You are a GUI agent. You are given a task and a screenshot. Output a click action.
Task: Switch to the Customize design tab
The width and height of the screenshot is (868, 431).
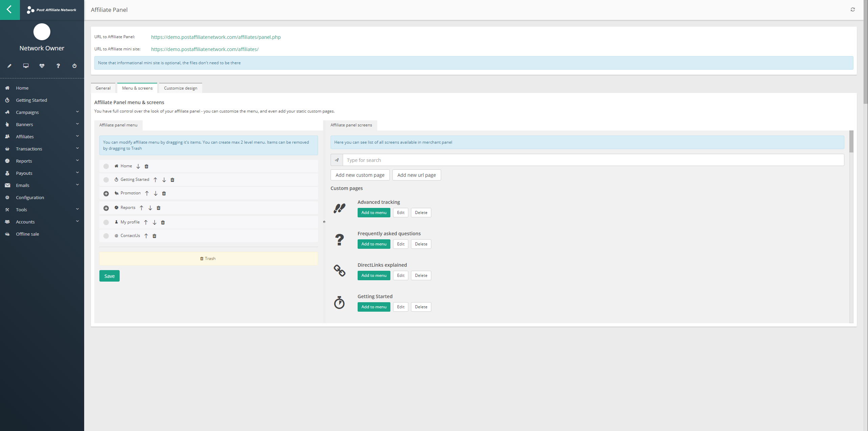(x=180, y=88)
